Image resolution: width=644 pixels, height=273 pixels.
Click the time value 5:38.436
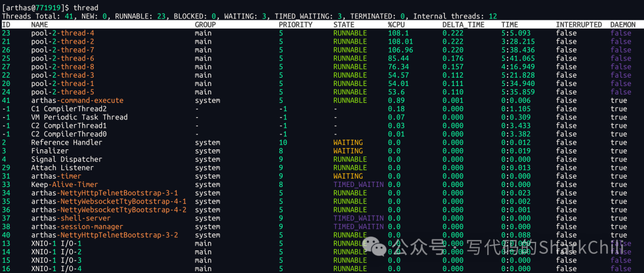point(518,50)
